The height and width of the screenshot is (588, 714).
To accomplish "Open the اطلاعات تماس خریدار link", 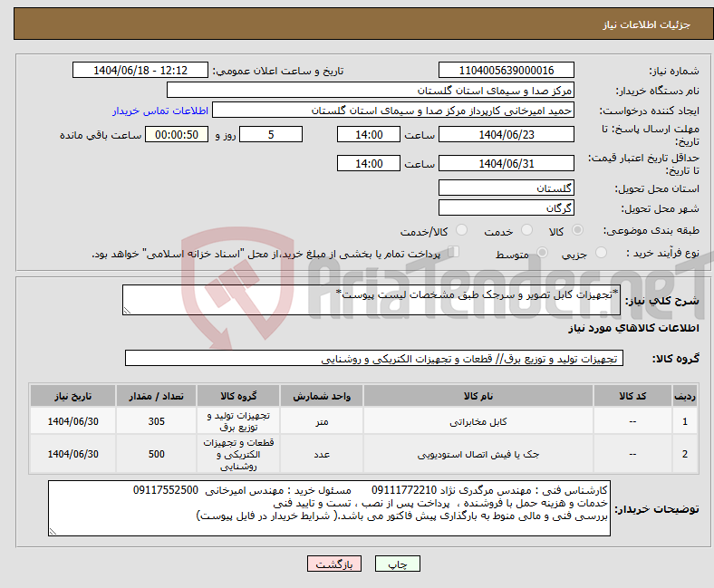I will pyautogui.click(x=160, y=111).
